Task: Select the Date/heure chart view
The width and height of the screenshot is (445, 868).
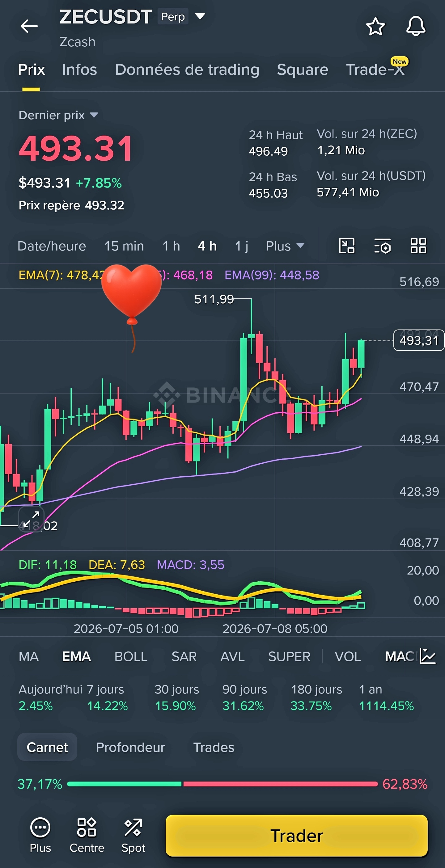Action: click(x=52, y=246)
